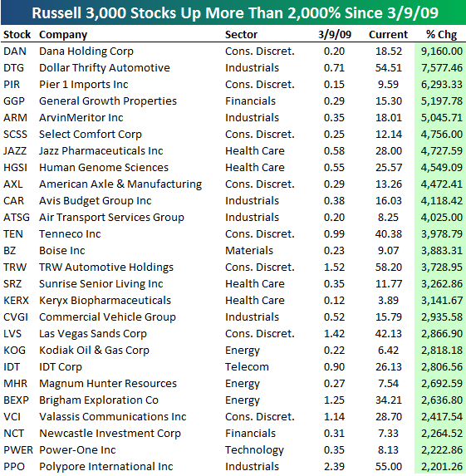Click the NCT ticker symbol
Screen dimensions: 466x476
(13, 434)
